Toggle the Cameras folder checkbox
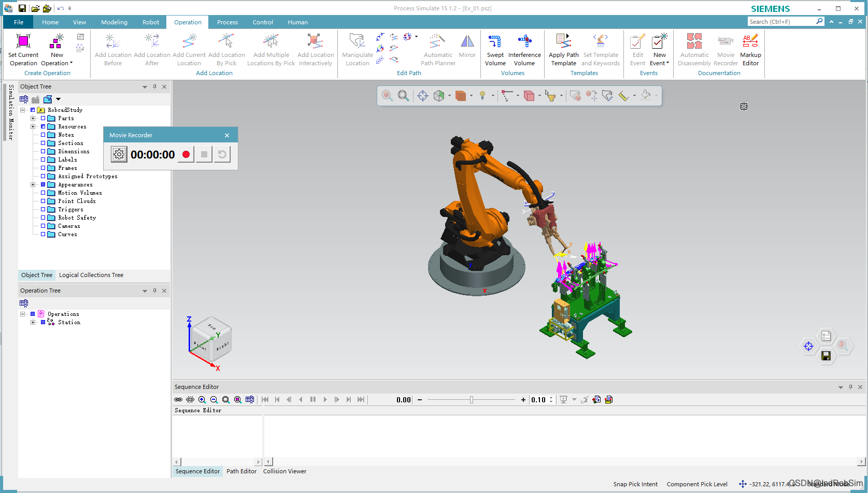 click(x=43, y=226)
